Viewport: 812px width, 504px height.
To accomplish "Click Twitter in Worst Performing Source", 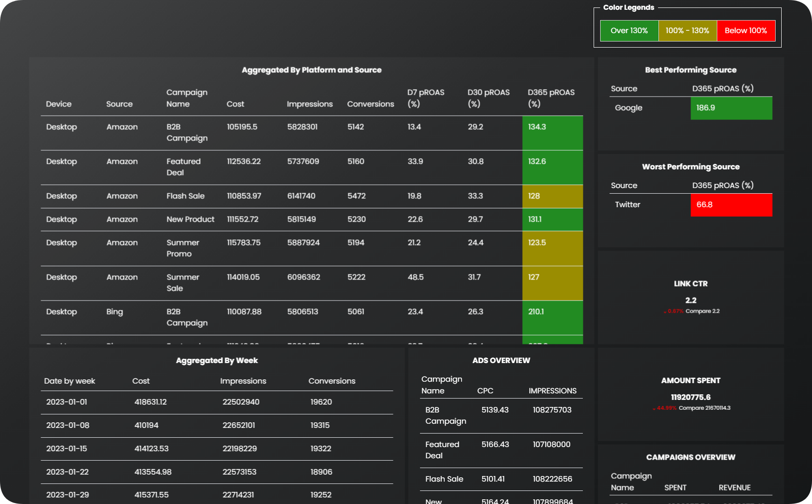I will click(628, 204).
